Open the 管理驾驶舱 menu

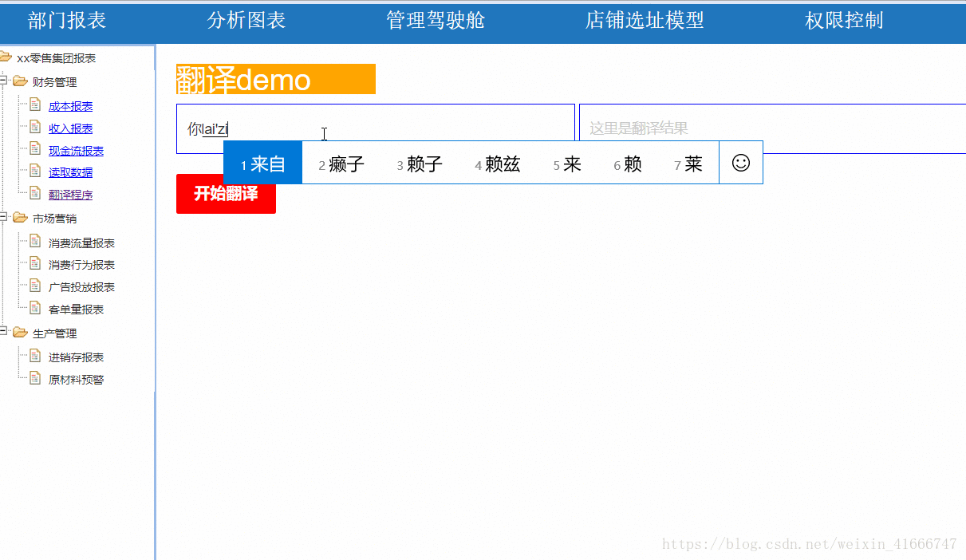[x=435, y=21]
